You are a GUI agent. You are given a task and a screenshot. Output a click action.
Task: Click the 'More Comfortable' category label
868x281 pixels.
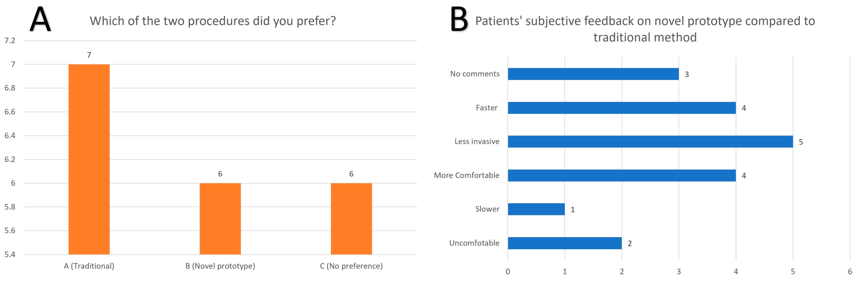[x=466, y=175]
